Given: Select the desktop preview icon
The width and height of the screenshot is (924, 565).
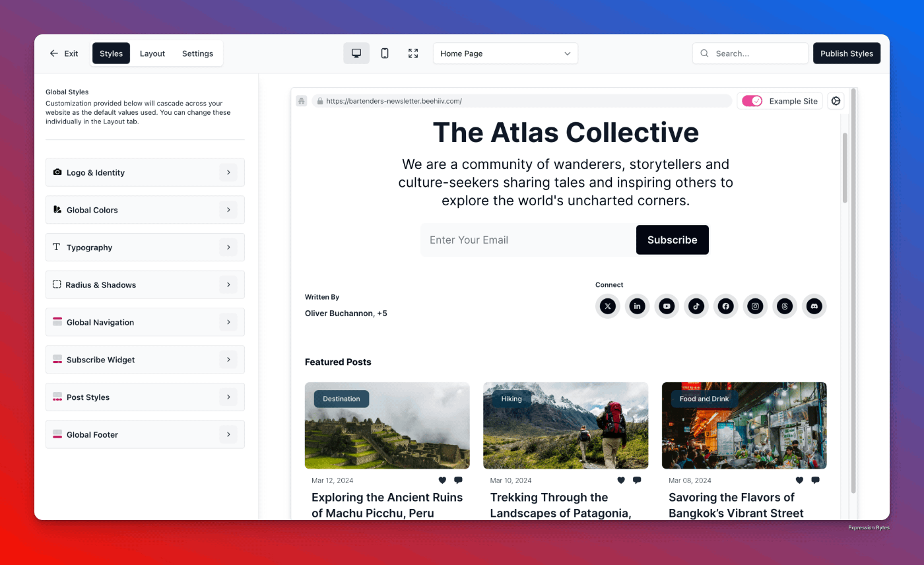Looking at the screenshot, I should 356,53.
